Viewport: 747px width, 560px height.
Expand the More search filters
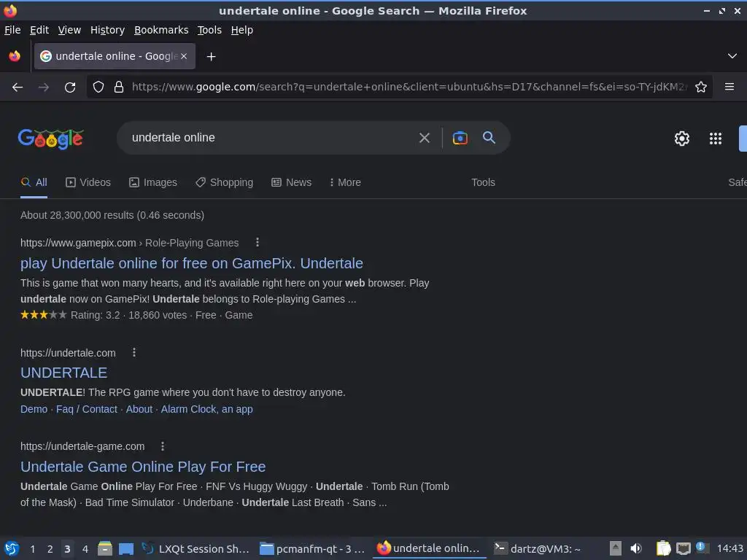point(345,182)
